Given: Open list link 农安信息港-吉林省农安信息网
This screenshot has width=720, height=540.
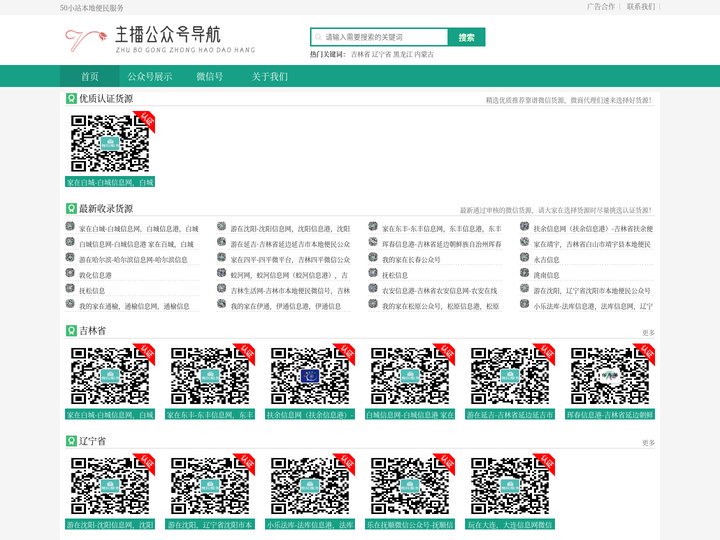Looking at the screenshot, I should click(440, 291).
